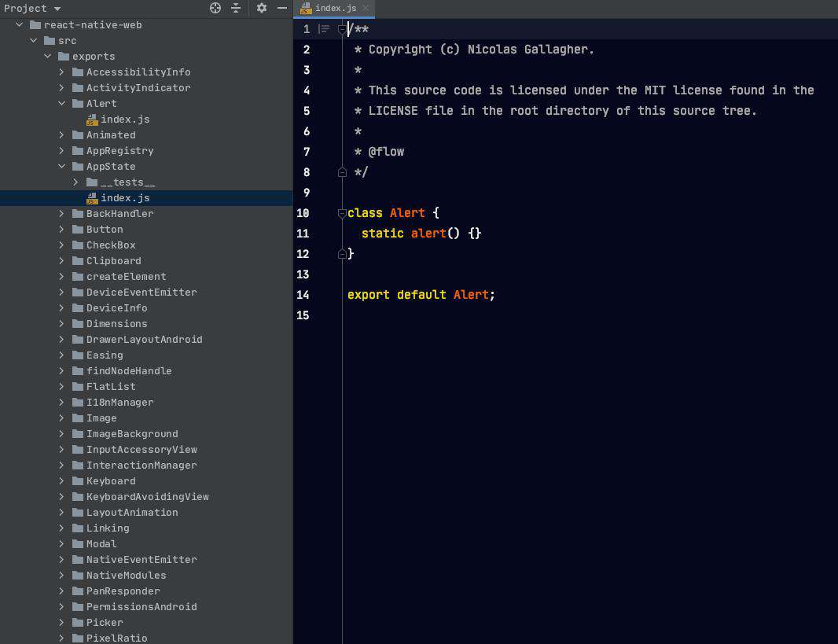Select the Picker folder

[x=105, y=622]
